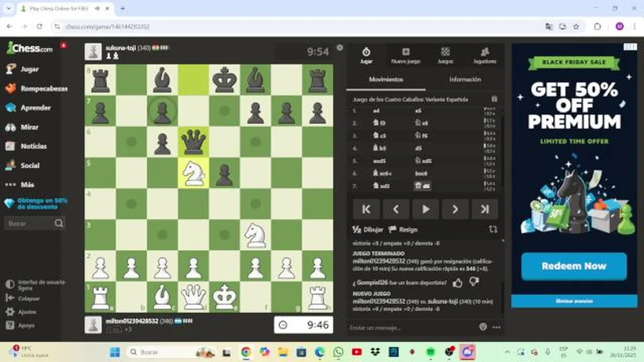Go to next move
This screenshot has height=362, width=644.
(x=455, y=209)
